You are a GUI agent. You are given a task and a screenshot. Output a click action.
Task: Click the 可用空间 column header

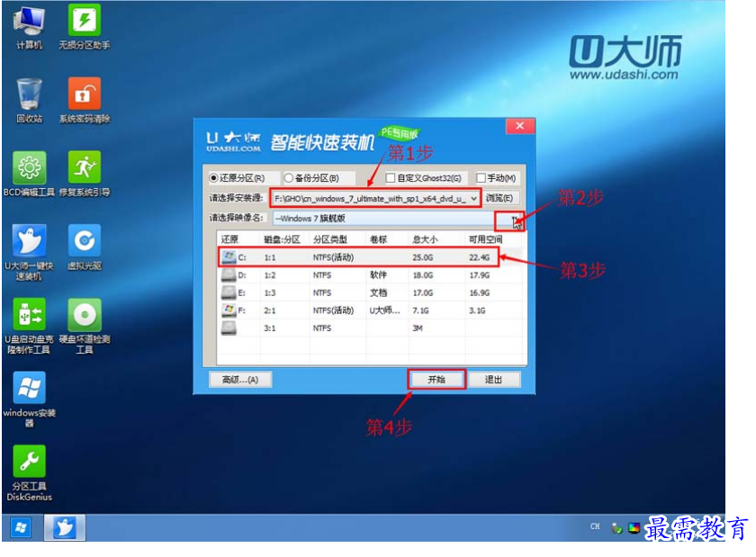pos(485,239)
